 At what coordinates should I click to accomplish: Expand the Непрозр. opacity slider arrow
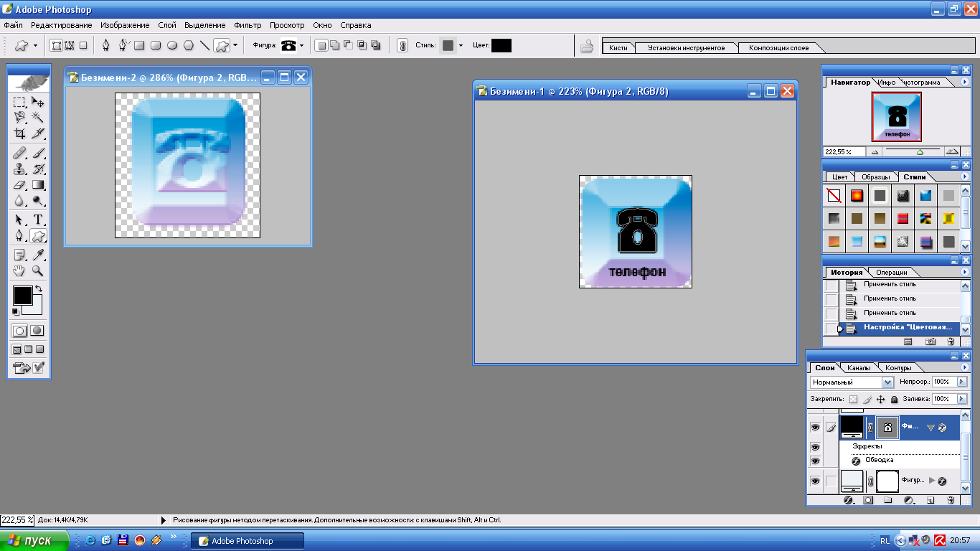click(962, 382)
